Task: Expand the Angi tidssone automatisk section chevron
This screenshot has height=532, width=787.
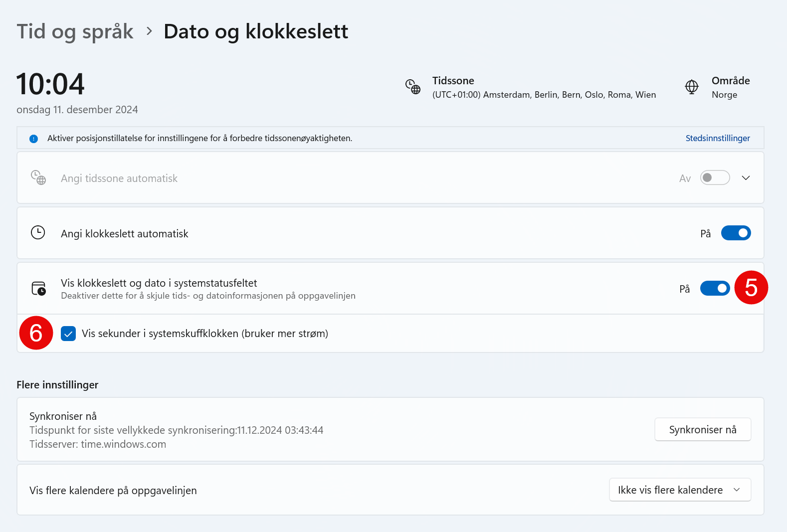Action: coord(746,178)
